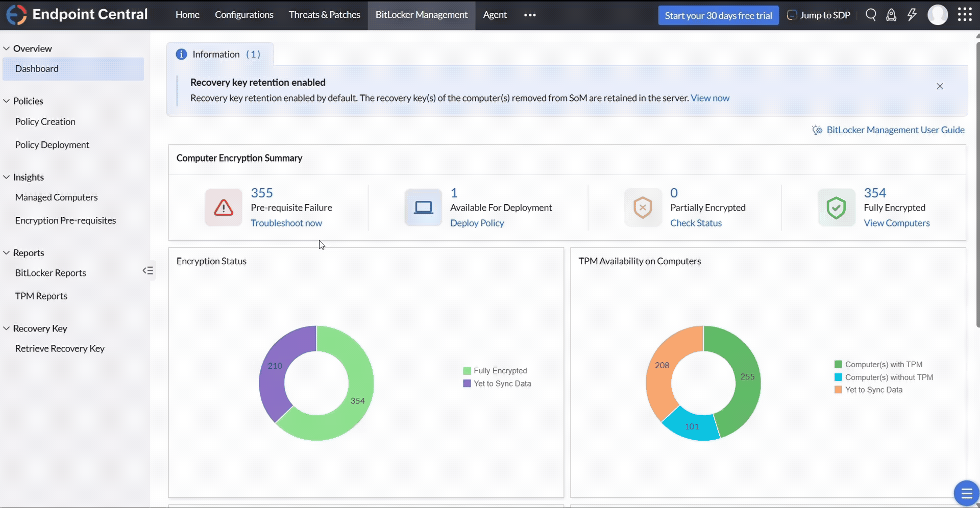Open Retrieve Recovery Key page
Image resolution: width=980 pixels, height=508 pixels.
60,348
